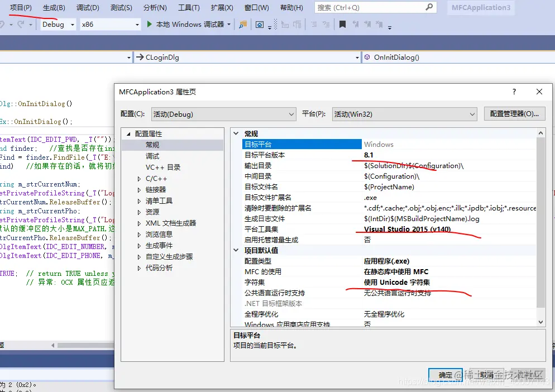Image resolution: width=555 pixels, height=392 pixels.
Task: Click the MFC 的使用 property value
Action: pos(396,271)
